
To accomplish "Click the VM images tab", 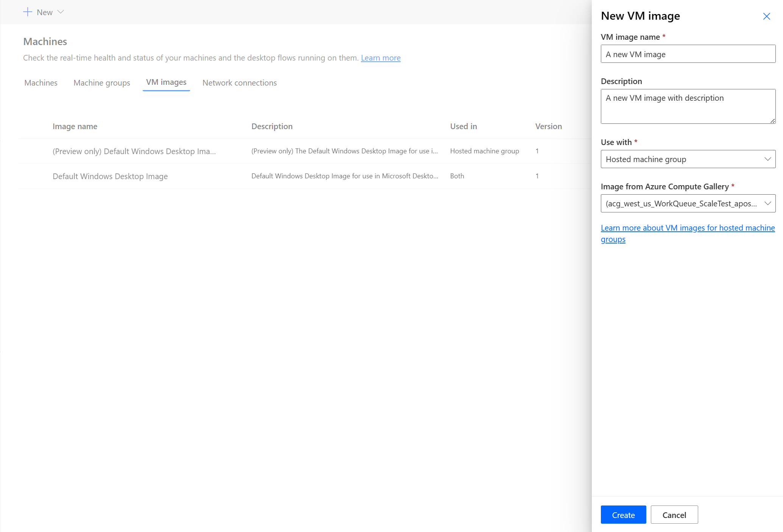I will click(x=165, y=83).
